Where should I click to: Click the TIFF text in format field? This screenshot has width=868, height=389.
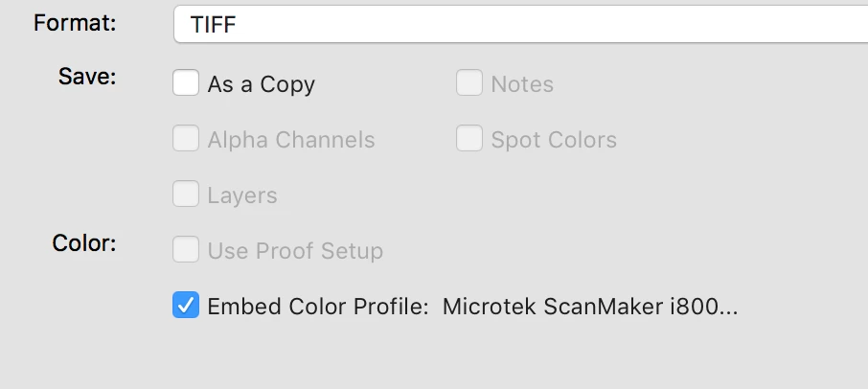[213, 24]
